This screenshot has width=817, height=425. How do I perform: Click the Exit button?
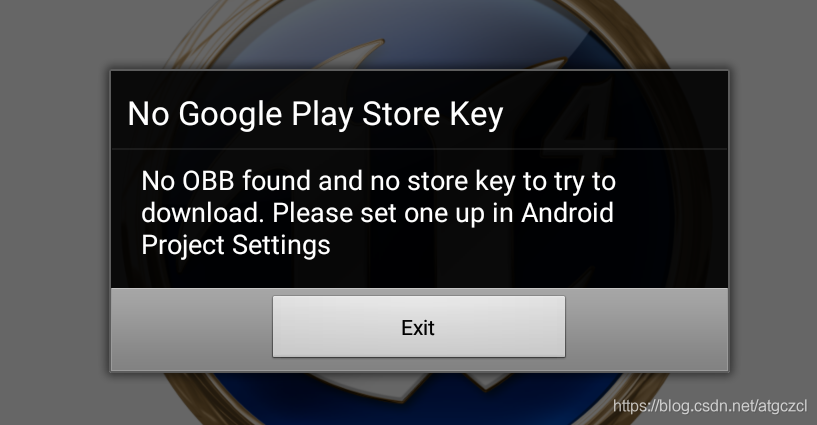pos(418,327)
